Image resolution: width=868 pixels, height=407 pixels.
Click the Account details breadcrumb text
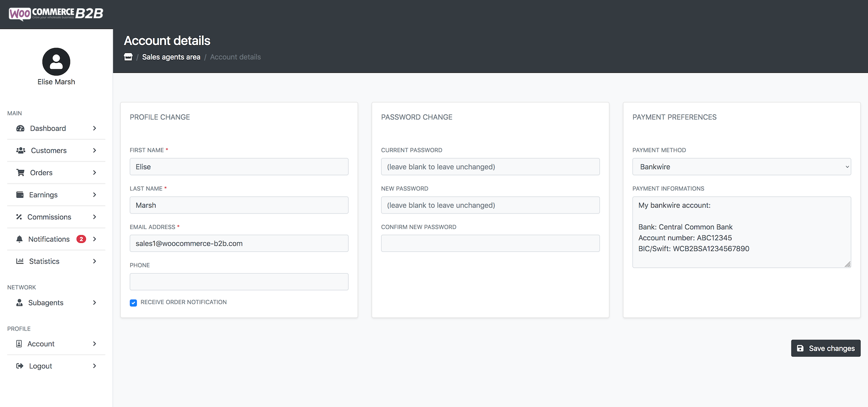coord(236,57)
